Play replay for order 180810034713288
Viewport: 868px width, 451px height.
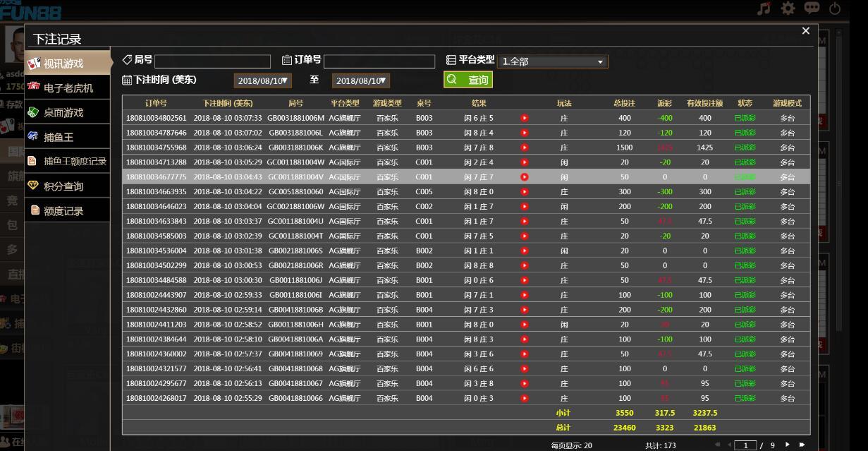pyautogui.click(x=524, y=162)
